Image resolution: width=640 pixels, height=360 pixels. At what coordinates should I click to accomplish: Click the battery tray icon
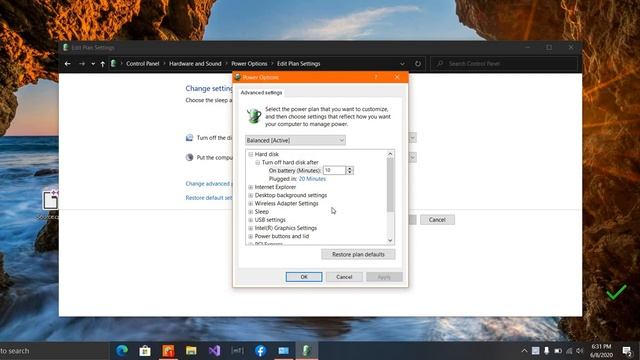click(x=558, y=351)
